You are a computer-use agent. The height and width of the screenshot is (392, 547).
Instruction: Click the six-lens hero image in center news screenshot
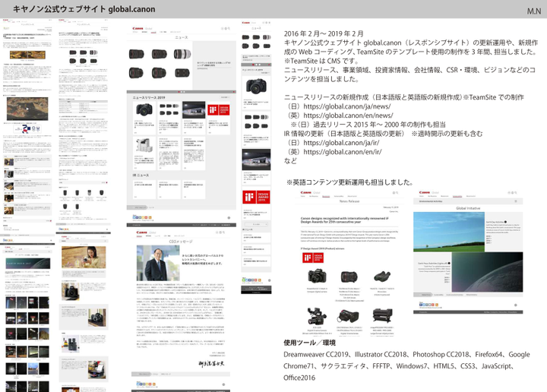point(160,63)
